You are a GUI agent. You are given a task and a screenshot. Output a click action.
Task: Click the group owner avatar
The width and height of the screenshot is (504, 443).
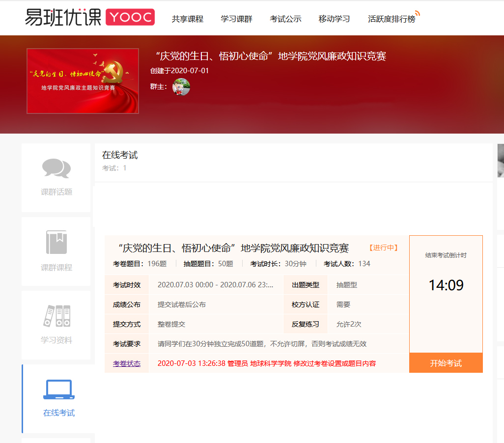point(181,87)
